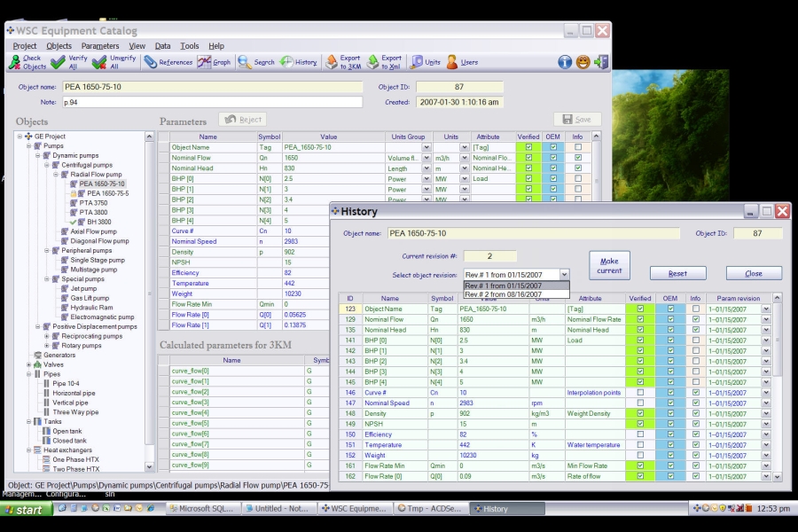
Task: Select PTA 3750 in the Objects tree
Action: 93,203
